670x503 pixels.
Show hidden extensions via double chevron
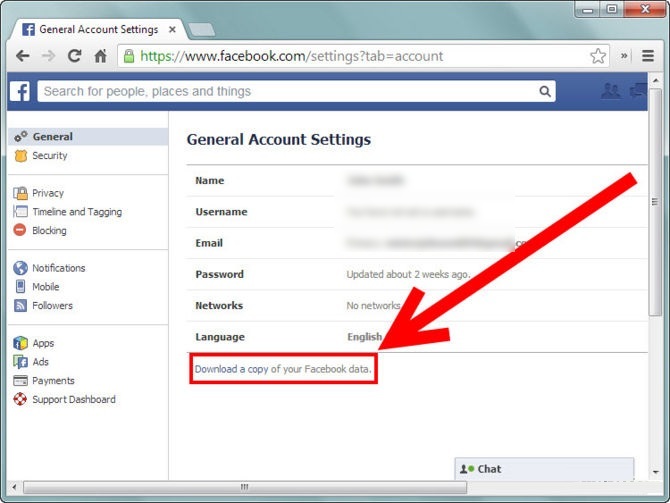624,56
